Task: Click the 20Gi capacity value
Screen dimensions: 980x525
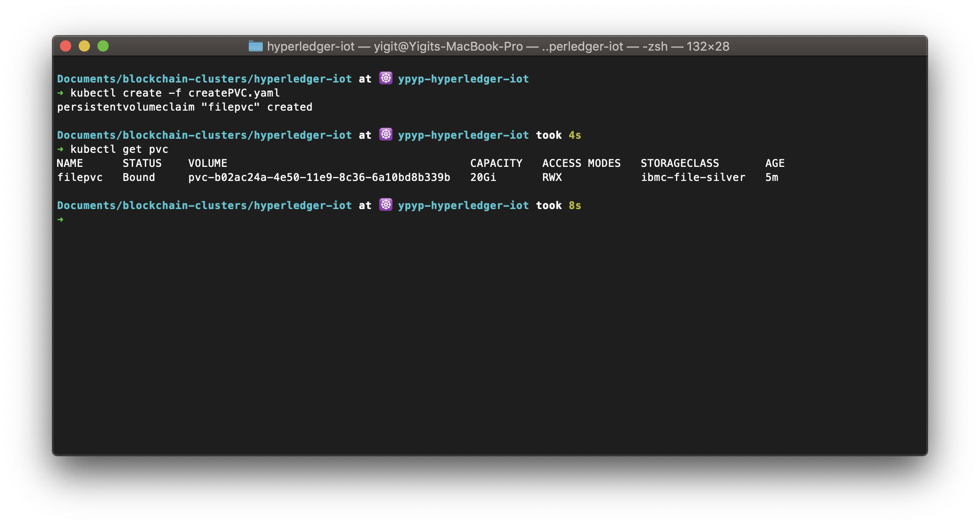Action: [483, 177]
